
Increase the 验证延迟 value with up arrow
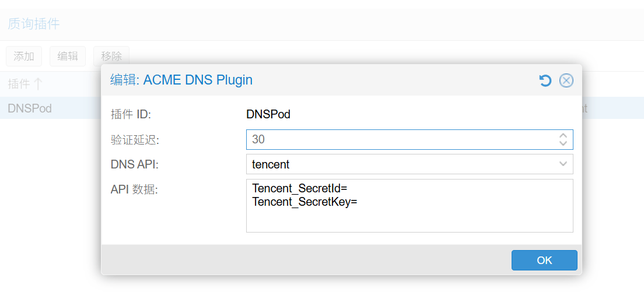563,136
